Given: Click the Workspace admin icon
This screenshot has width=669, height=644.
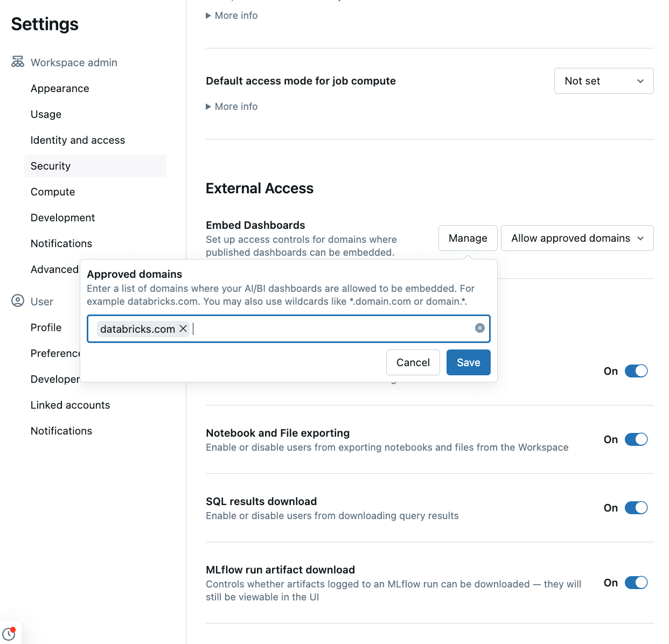Looking at the screenshot, I should pos(18,62).
